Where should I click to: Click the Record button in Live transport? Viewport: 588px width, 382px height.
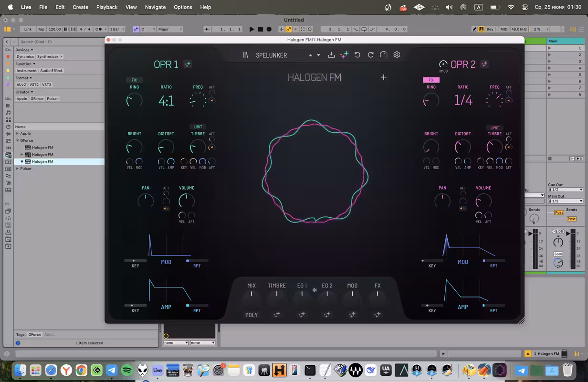click(269, 29)
